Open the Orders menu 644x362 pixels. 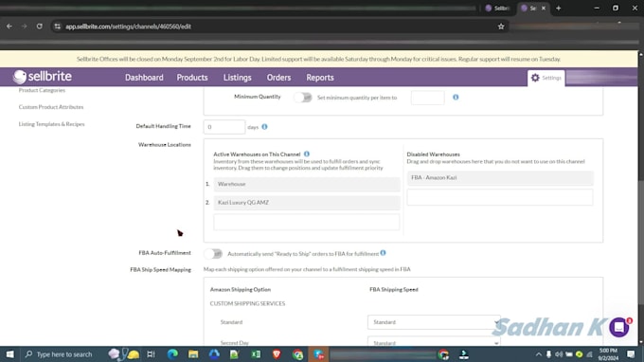click(x=278, y=78)
